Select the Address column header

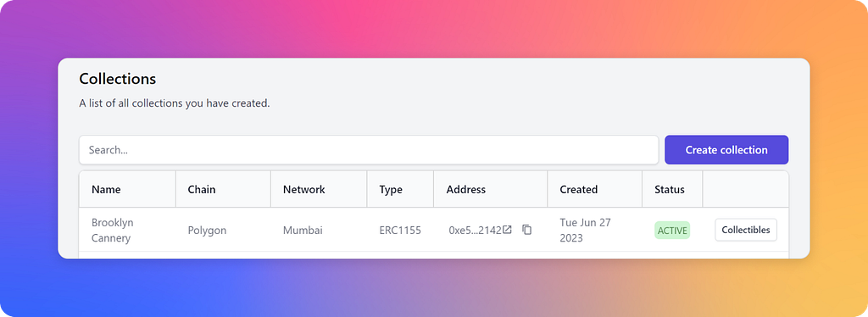[466, 189]
